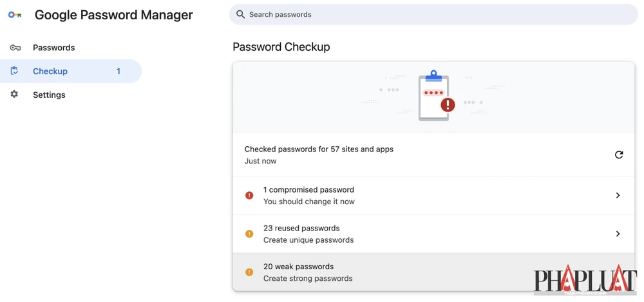644x302 pixels.
Task: Click orange warning icon beside reused passwords
Action: point(249,234)
